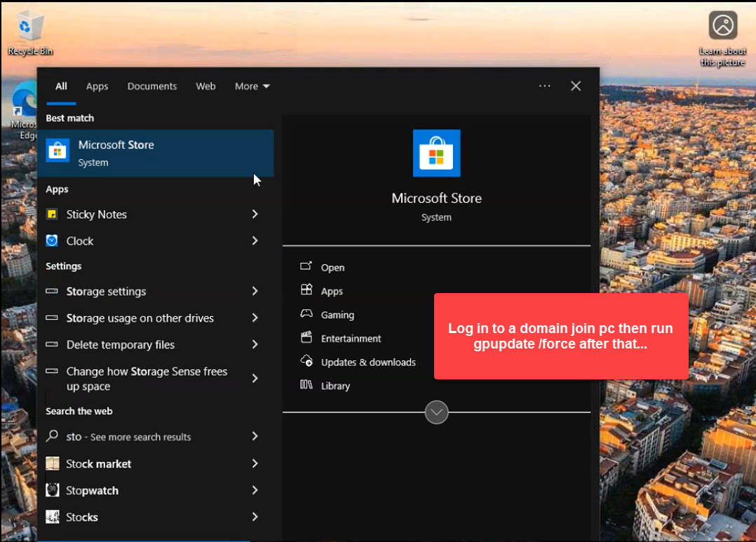Viewport: 756px width, 542px height.
Task: Switch to the Web search tab
Action: click(205, 86)
